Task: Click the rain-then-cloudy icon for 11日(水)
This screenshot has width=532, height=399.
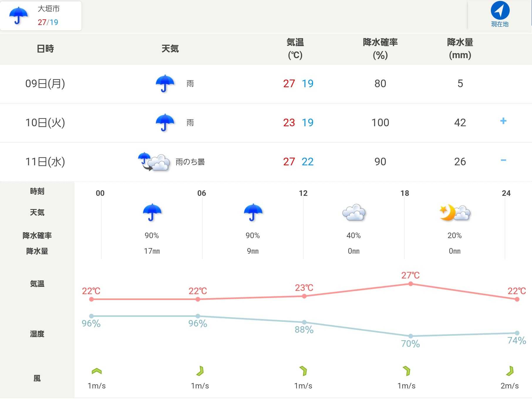Action: (154, 162)
